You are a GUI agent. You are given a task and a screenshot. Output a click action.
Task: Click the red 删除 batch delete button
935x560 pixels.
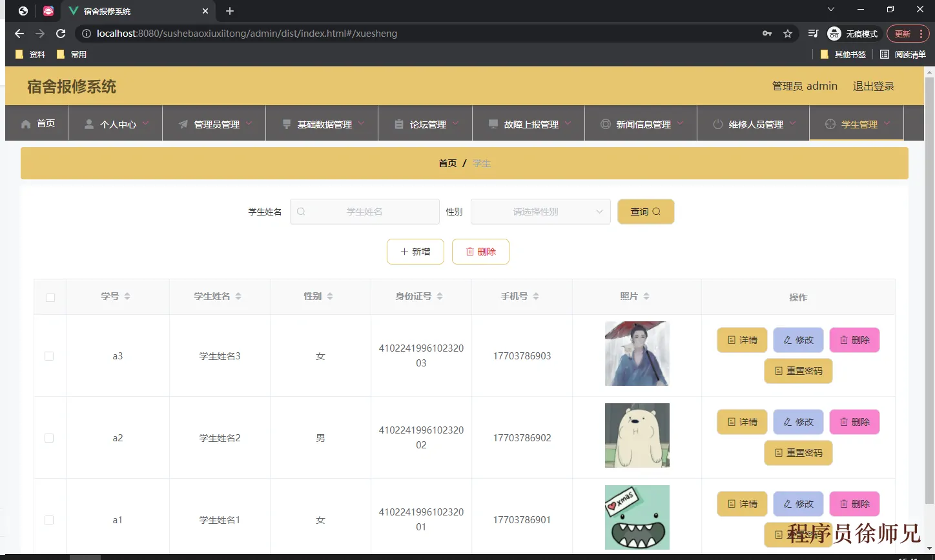(480, 252)
